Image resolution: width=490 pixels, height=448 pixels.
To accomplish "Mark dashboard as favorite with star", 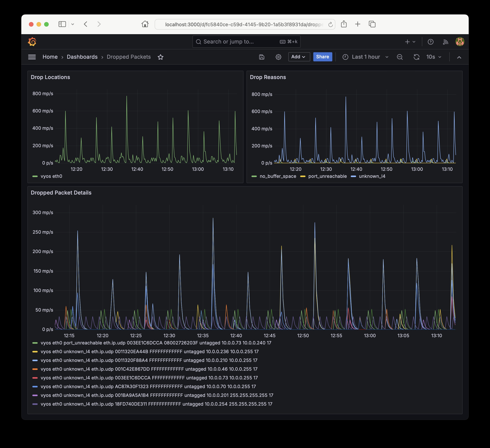I will (160, 57).
